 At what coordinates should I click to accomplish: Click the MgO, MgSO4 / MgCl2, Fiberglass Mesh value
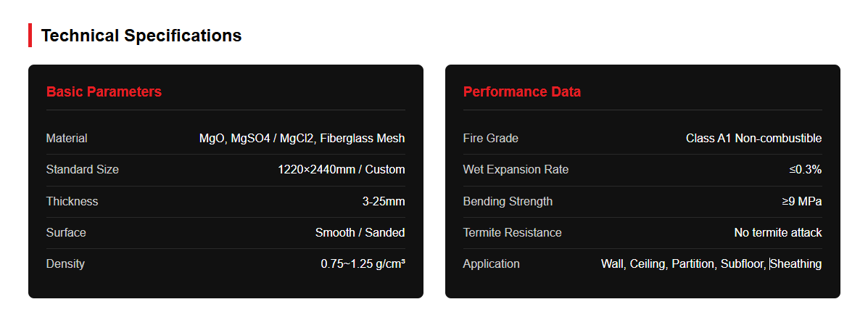point(302,139)
